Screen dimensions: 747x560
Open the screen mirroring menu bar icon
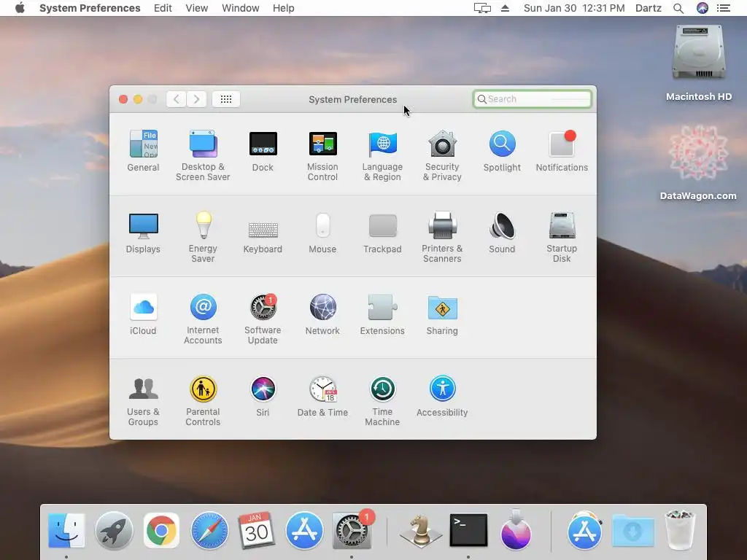[x=482, y=8]
